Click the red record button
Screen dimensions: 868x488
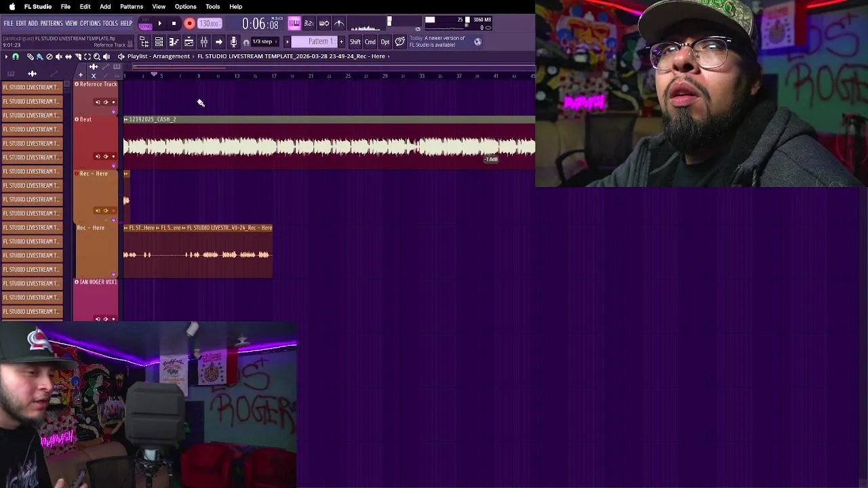click(x=189, y=24)
